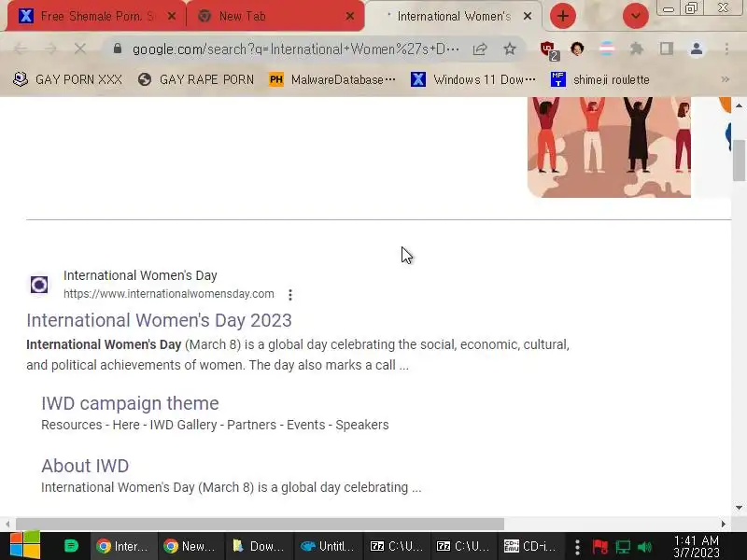747x560 pixels.
Task: Open the IWD campaign theme sitelink
Action: coord(130,403)
